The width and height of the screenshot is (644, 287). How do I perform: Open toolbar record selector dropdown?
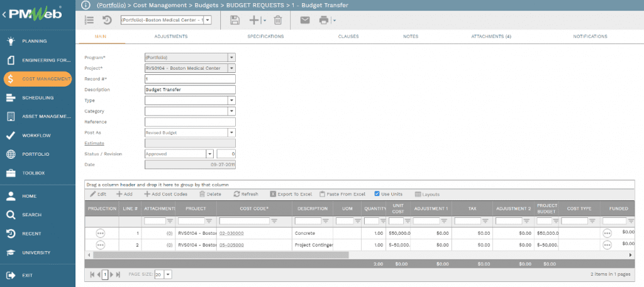(208, 20)
